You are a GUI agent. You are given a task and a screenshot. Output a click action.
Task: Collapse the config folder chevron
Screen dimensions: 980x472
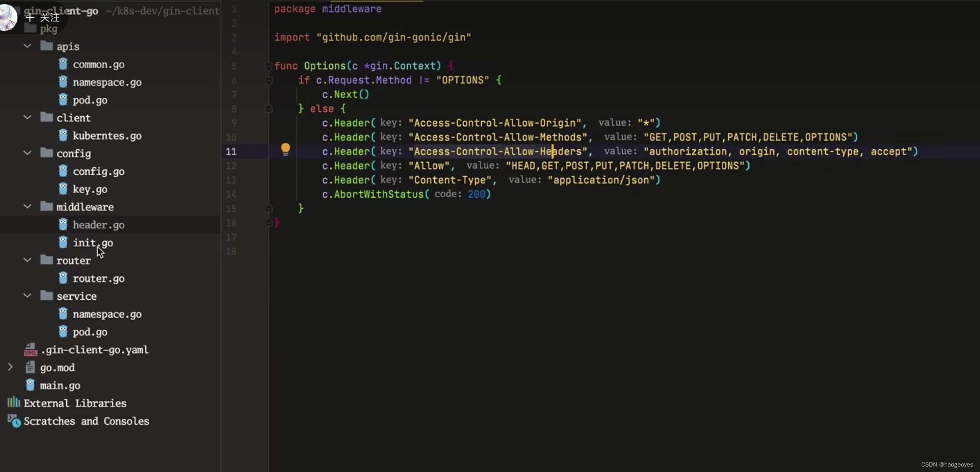(27, 153)
